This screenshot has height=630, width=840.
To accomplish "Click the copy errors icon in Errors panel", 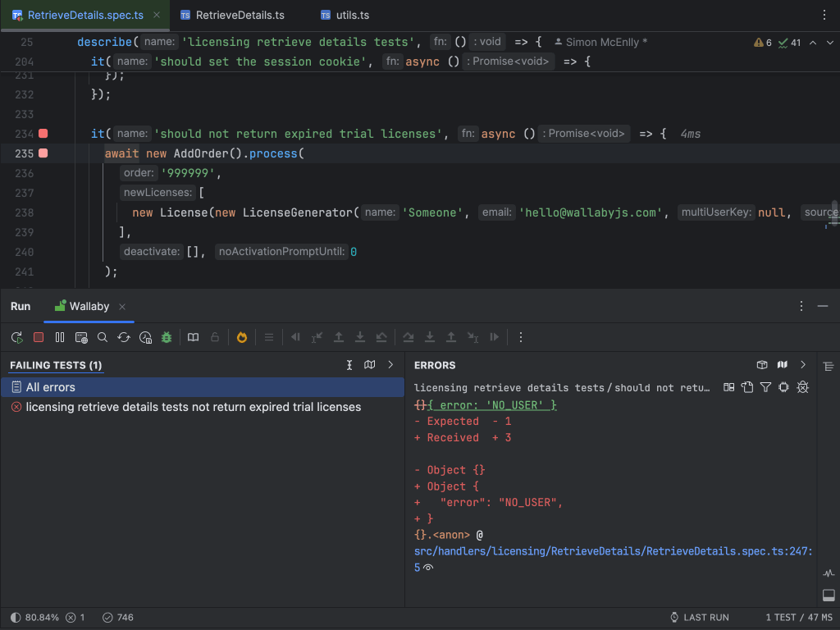I will point(746,386).
